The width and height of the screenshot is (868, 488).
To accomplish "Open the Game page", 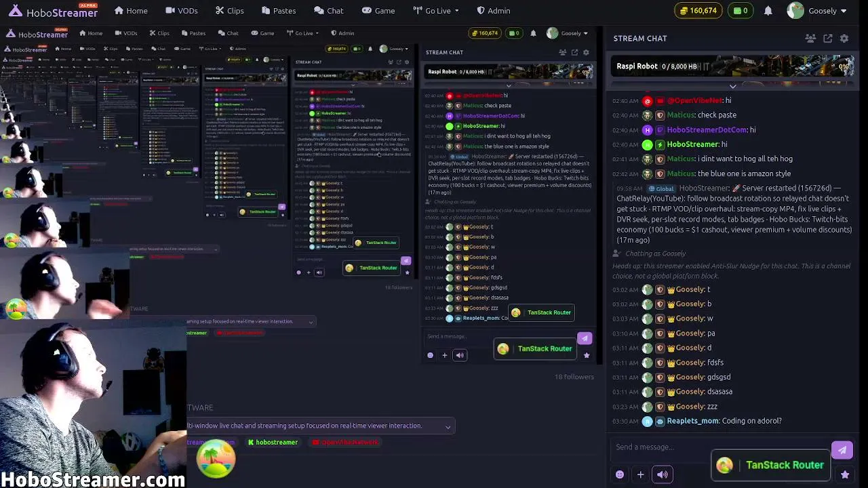I will [378, 11].
